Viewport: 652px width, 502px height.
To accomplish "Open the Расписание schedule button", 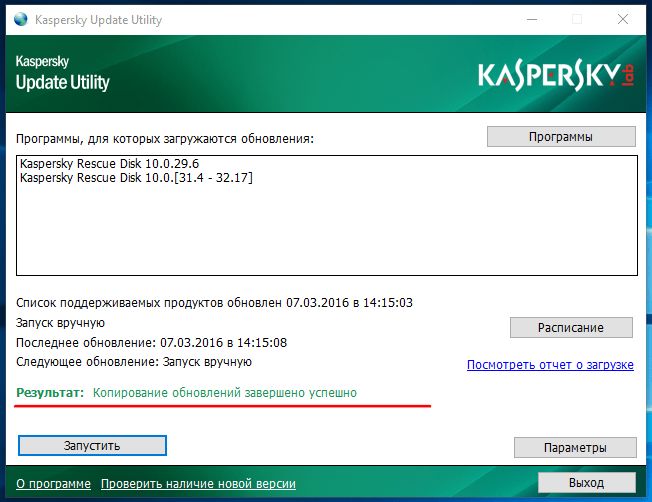I will (571, 327).
